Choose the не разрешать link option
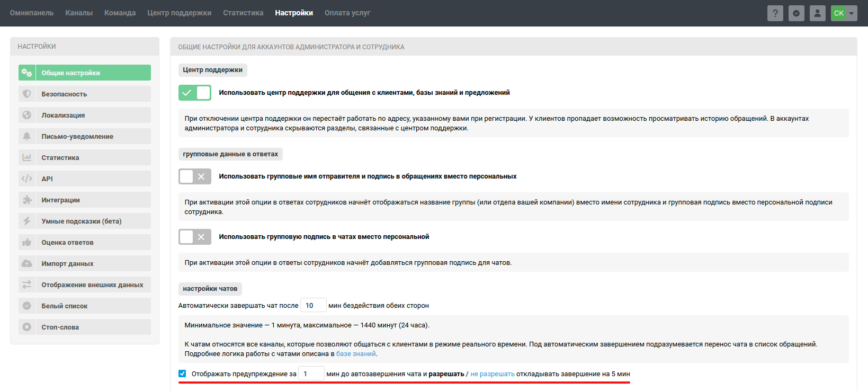 [493, 374]
